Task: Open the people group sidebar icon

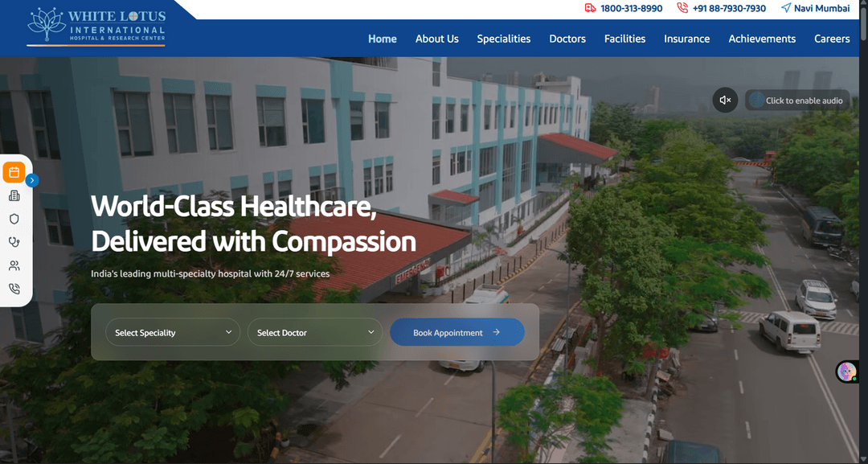Action: click(x=14, y=266)
